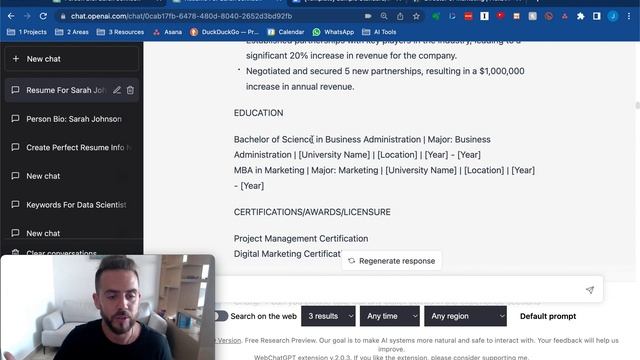
Task: Click the Default prompt option
Action: pos(548,316)
